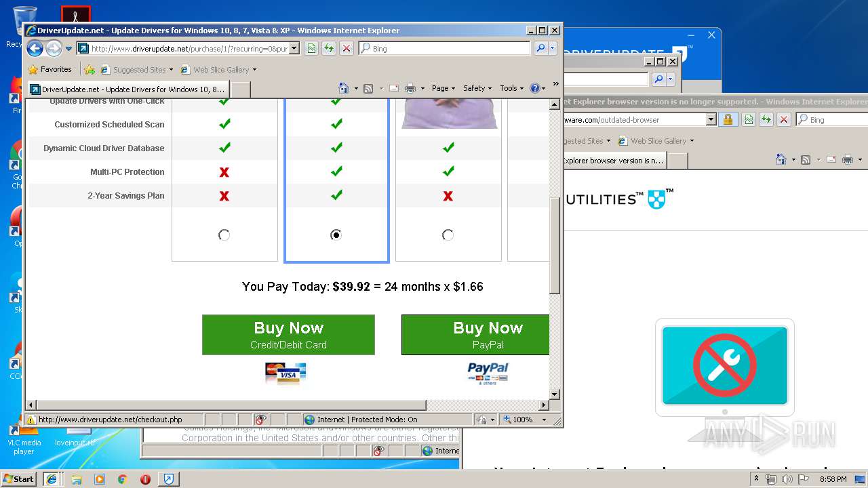Click Buy Now Credit/Debit Card
This screenshot has width=868, height=488.
[x=288, y=335]
